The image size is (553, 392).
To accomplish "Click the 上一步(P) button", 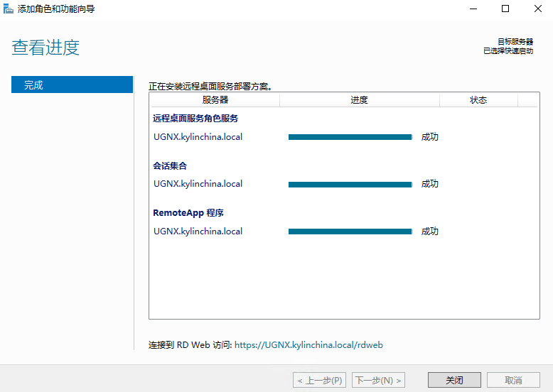I will 319,380.
